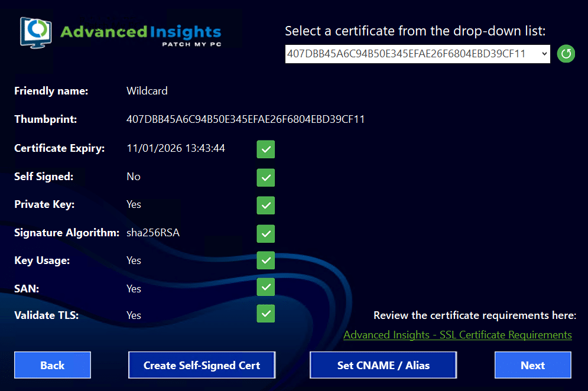The width and height of the screenshot is (588, 391).
Task: Click the drop-down arrow of certificate list
Action: click(x=544, y=54)
